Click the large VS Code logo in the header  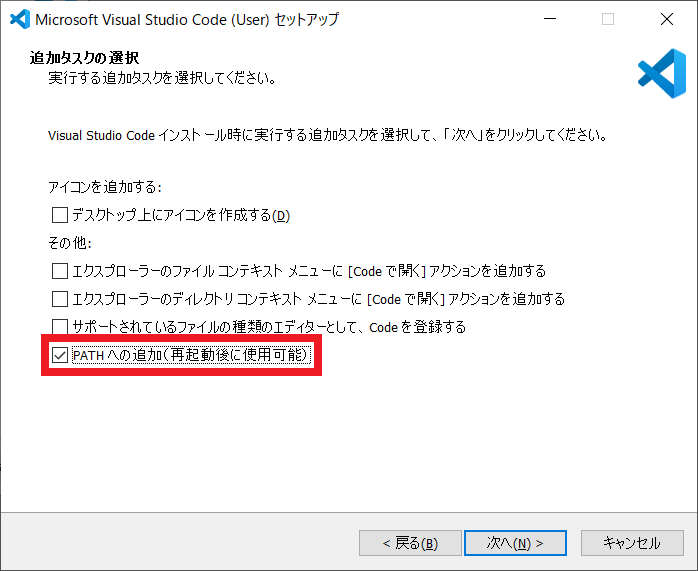(x=662, y=73)
